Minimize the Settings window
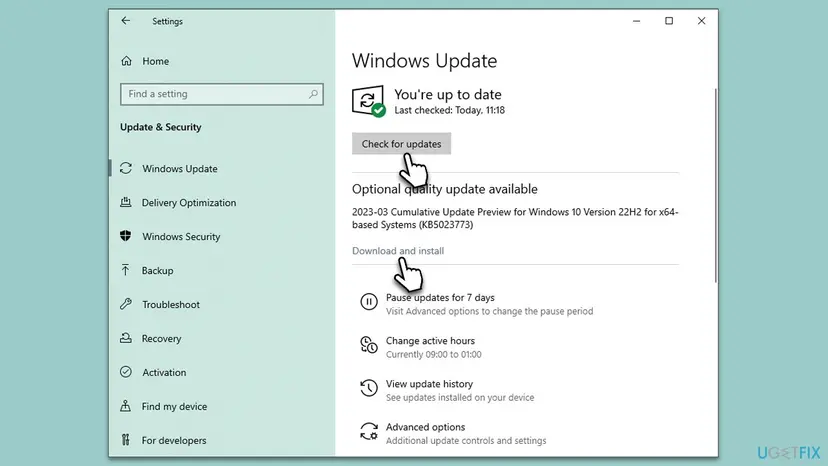This screenshot has height=466, width=828. (x=636, y=21)
